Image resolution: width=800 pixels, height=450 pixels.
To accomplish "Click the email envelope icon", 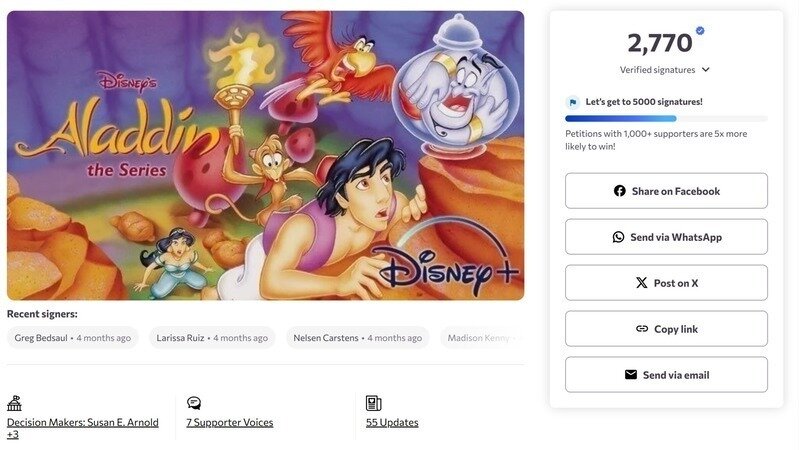I will click(631, 374).
